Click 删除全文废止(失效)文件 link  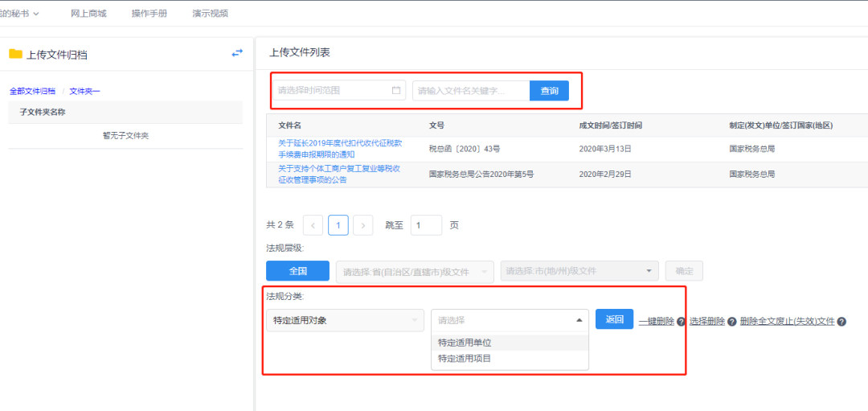[x=787, y=321]
